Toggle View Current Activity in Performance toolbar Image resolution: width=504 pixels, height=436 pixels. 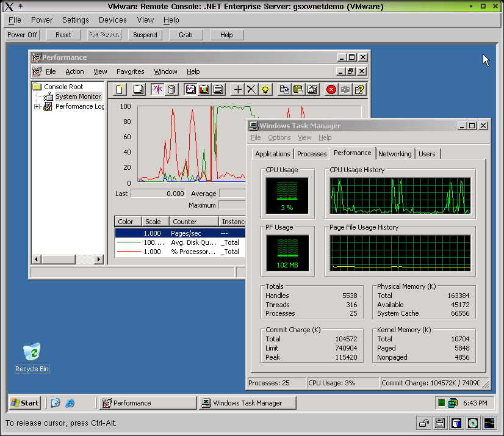157,89
